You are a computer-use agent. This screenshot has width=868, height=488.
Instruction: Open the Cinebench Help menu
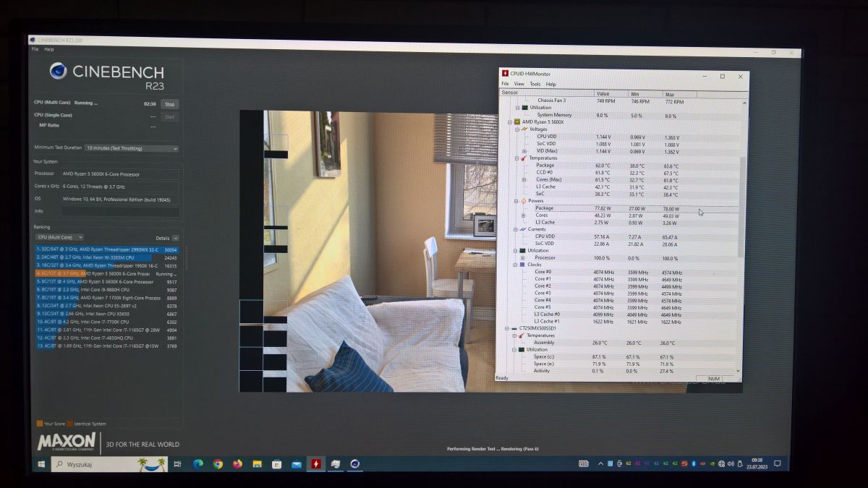coord(49,50)
